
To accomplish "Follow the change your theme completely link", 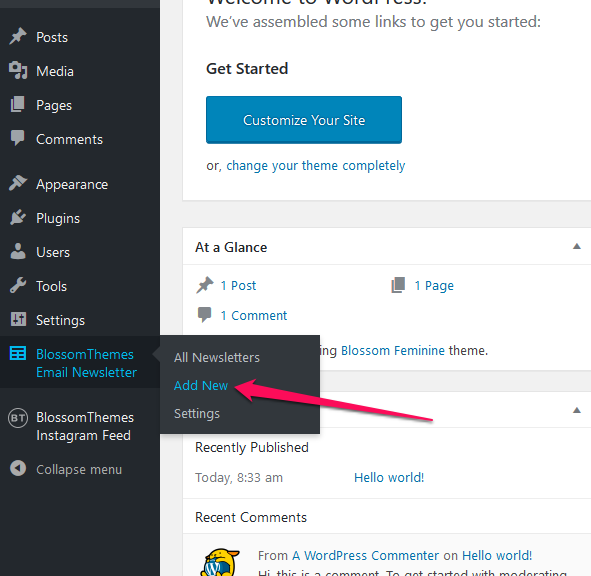I will coord(315,165).
